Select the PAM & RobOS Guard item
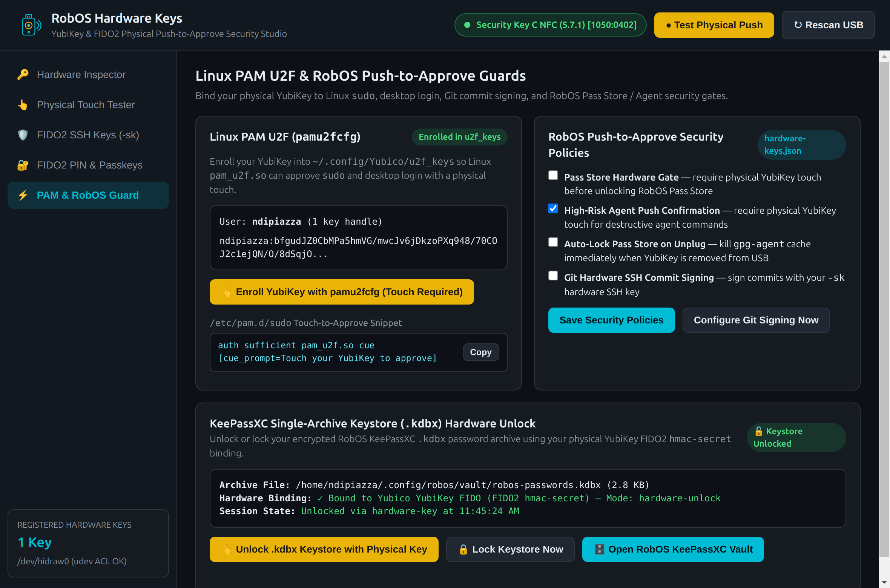Viewport: 890px width, 588px height. pos(88,195)
